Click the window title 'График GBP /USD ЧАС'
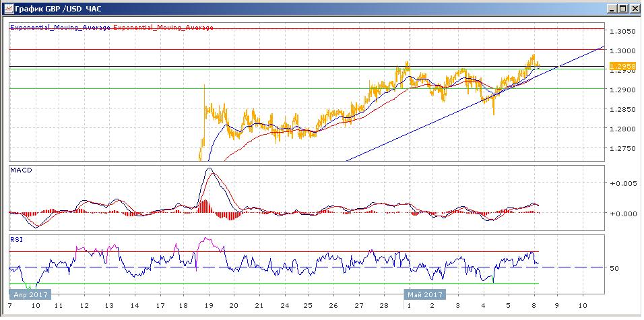 click(58, 8)
